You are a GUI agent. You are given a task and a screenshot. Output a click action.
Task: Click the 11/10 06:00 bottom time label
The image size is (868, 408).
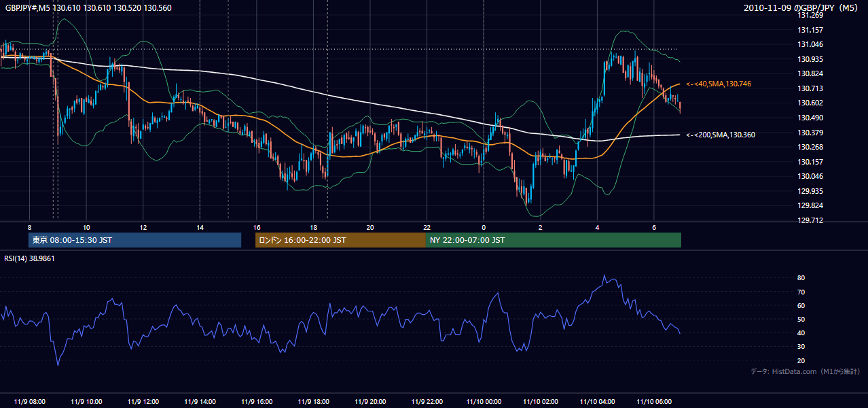tap(654, 402)
